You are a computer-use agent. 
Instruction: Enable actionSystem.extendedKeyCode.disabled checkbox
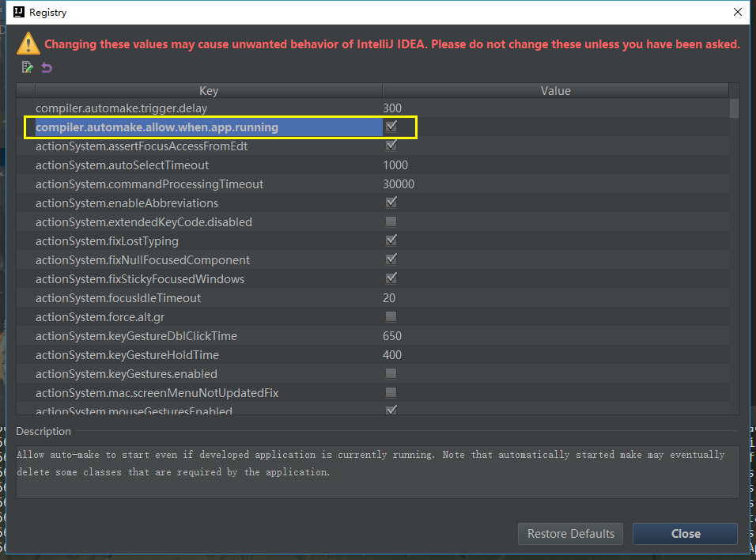pos(391,221)
